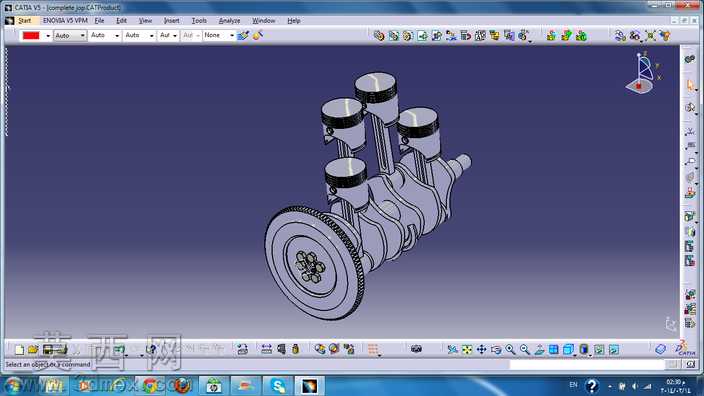Viewport: 704px width, 396px height.
Task: Click the Zoom Out magnifier
Action: 524,349
